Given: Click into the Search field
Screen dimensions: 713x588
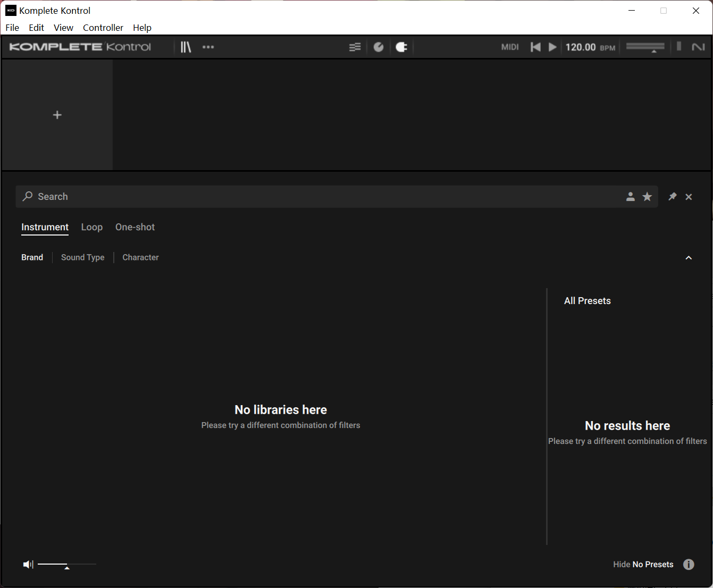Looking at the screenshot, I should pos(337,197).
